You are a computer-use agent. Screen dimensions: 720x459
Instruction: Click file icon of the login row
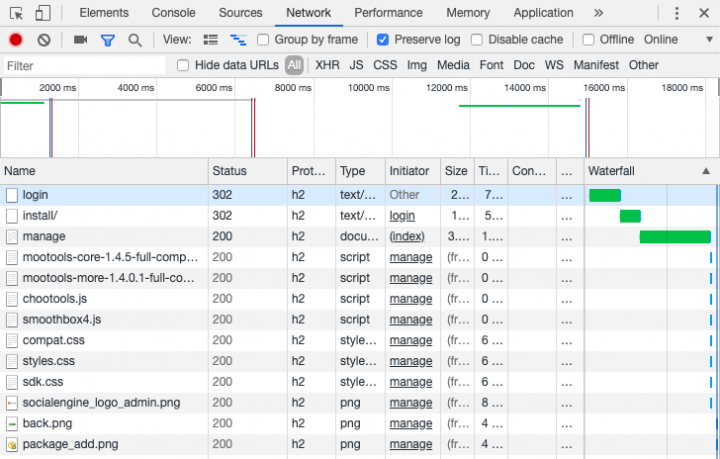11,196
